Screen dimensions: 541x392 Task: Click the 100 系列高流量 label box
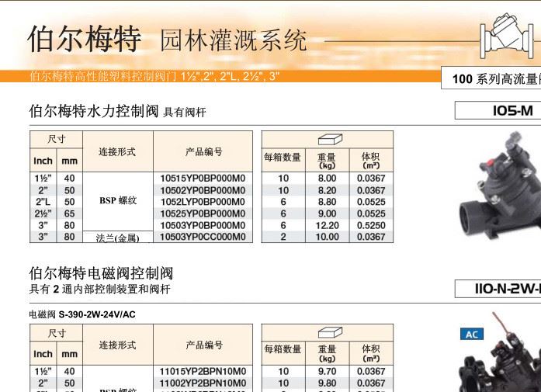491,78
